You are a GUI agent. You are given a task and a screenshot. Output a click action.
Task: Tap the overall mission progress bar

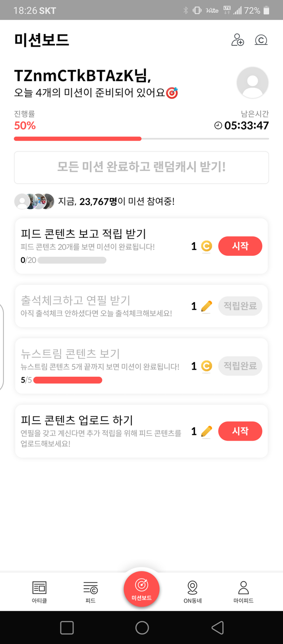pos(141,139)
